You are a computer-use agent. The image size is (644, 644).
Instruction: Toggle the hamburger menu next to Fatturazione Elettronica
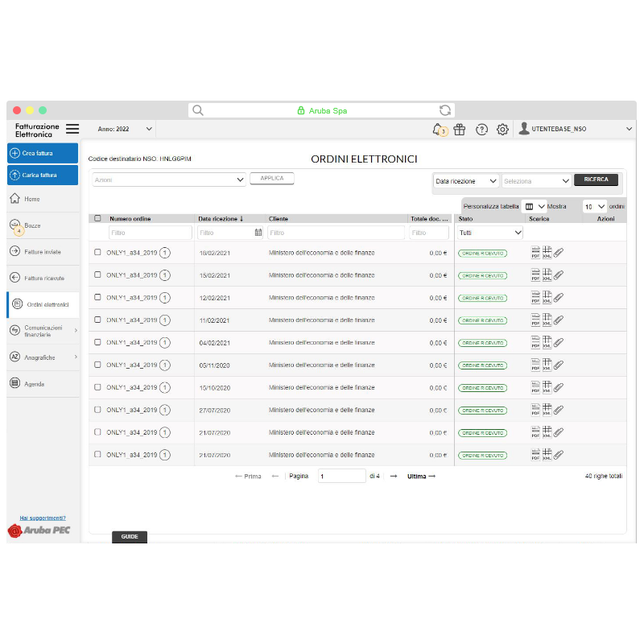point(72,129)
